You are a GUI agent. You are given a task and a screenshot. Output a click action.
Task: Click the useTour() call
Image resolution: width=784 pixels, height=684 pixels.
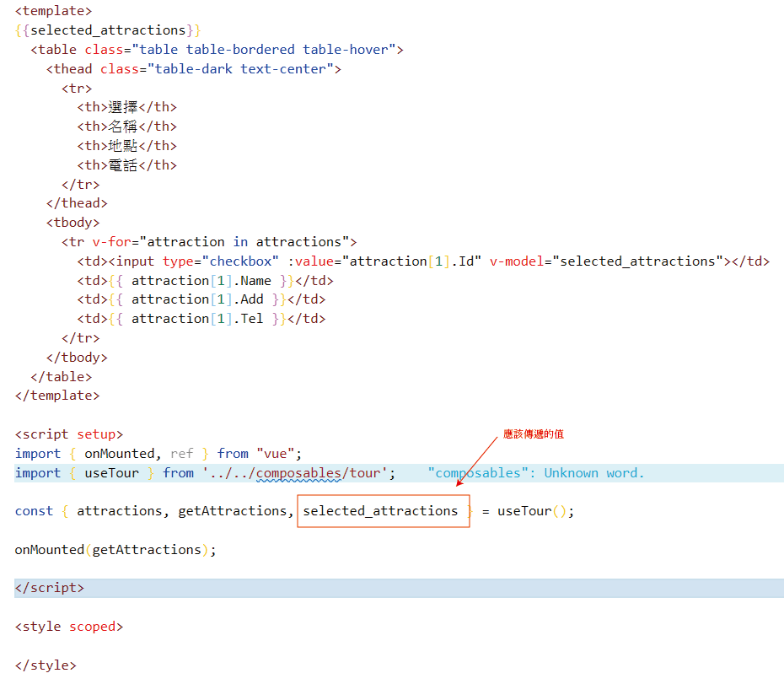pyautogui.click(x=532, y=511)
